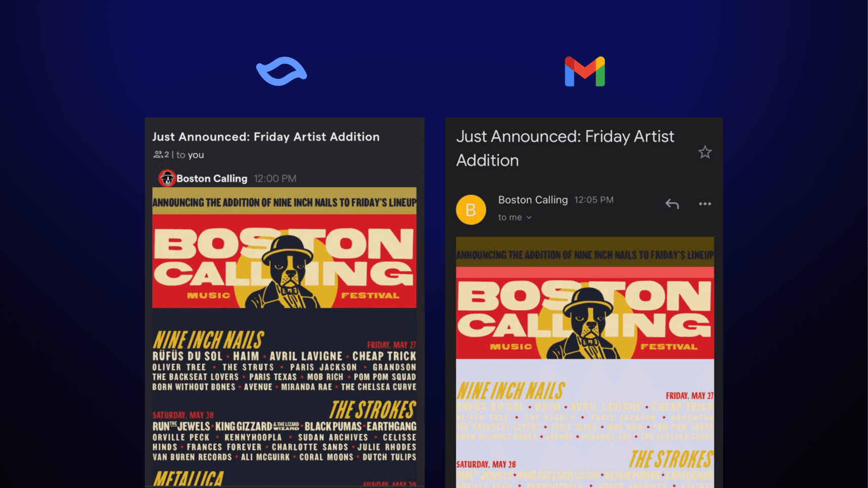Open the three-dot more options menu

[x=705, y=204]
